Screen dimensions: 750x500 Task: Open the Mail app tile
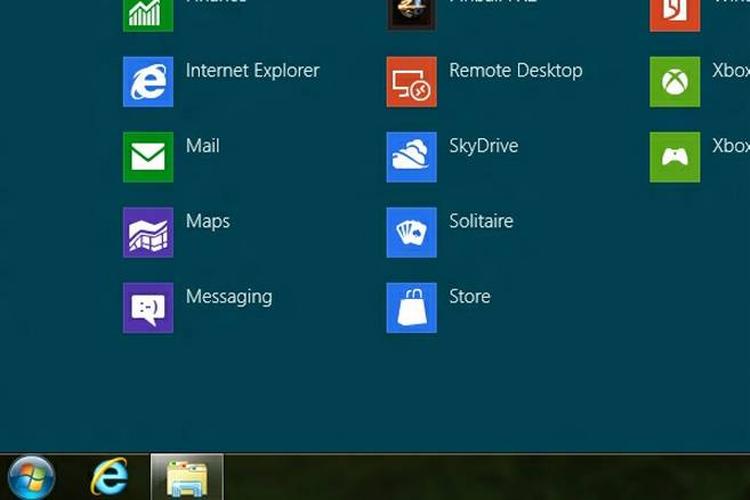(x=148, y=157)
